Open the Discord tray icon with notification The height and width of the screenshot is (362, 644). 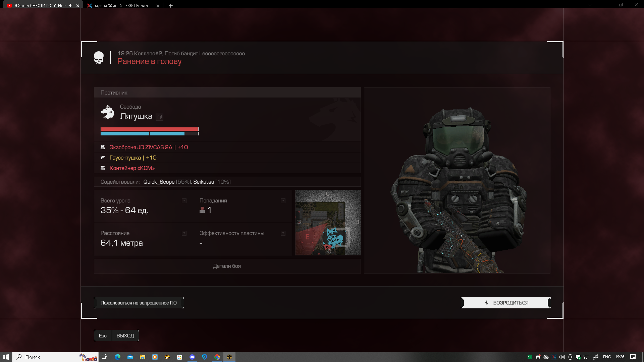(538, 357)
